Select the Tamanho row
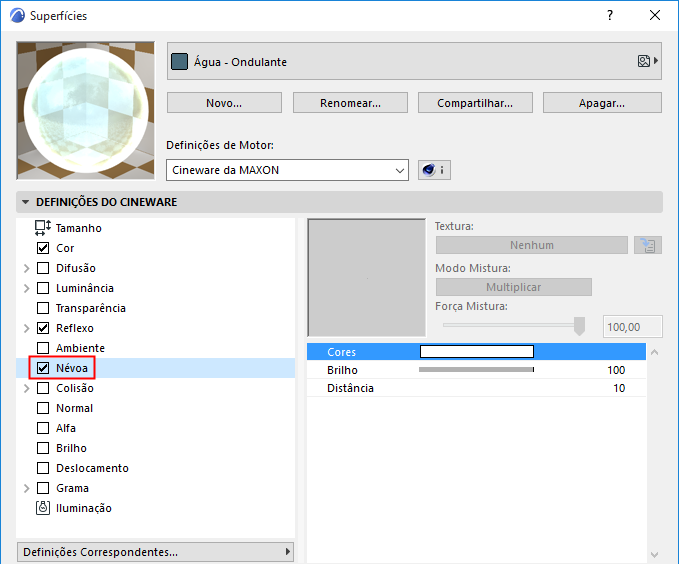The height and width of the screenshot is (564, 679). point(155,228)
